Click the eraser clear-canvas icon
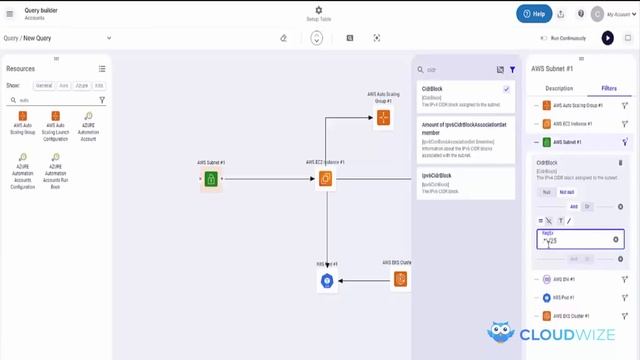 click(x=283, y=38)
